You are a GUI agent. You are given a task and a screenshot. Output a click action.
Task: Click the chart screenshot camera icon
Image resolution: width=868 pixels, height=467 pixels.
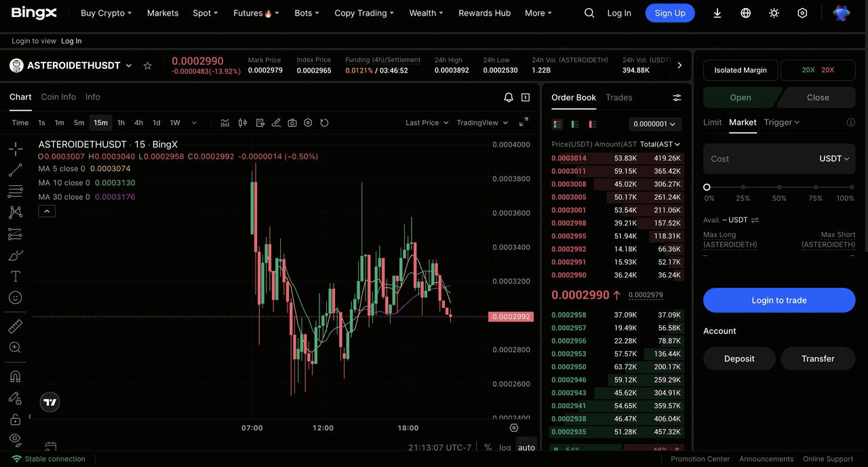click(x=292, y=123)
